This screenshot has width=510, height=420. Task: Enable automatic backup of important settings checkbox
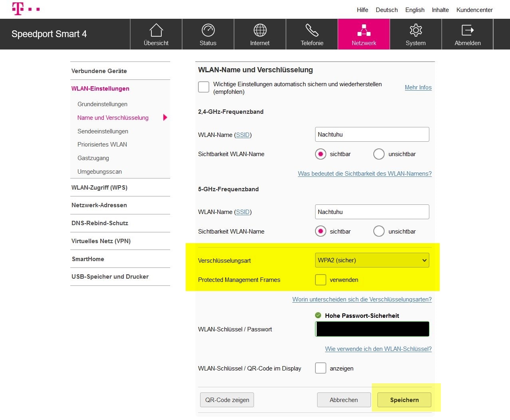click(204, 87)
